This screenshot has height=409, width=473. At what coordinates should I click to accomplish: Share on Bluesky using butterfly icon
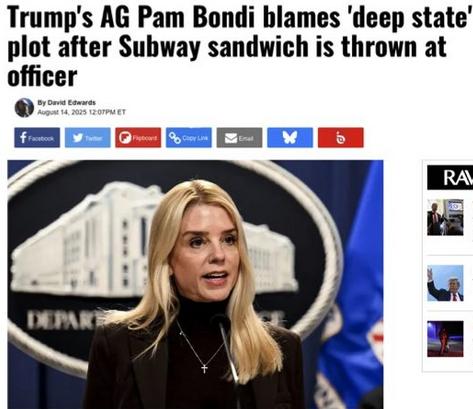tap(290, 137)
